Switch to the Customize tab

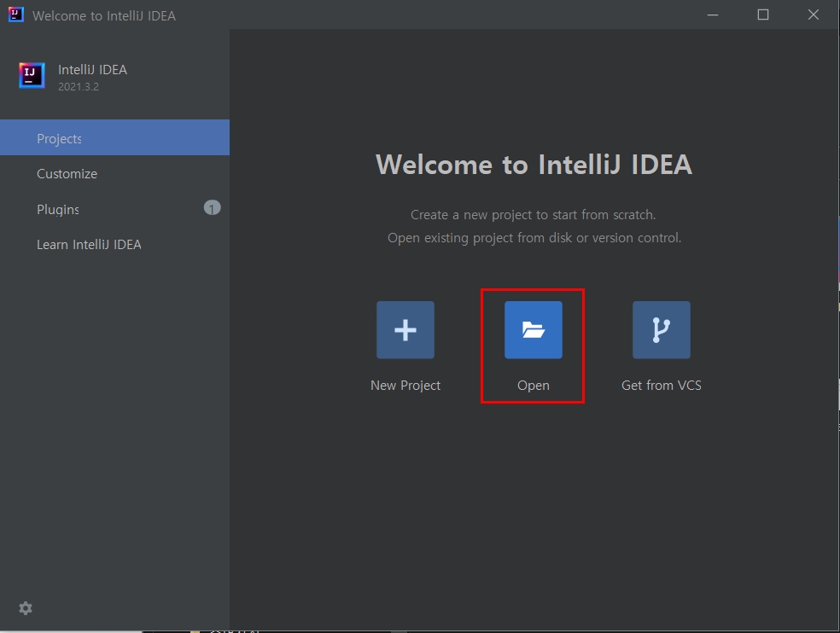point(114,173)
